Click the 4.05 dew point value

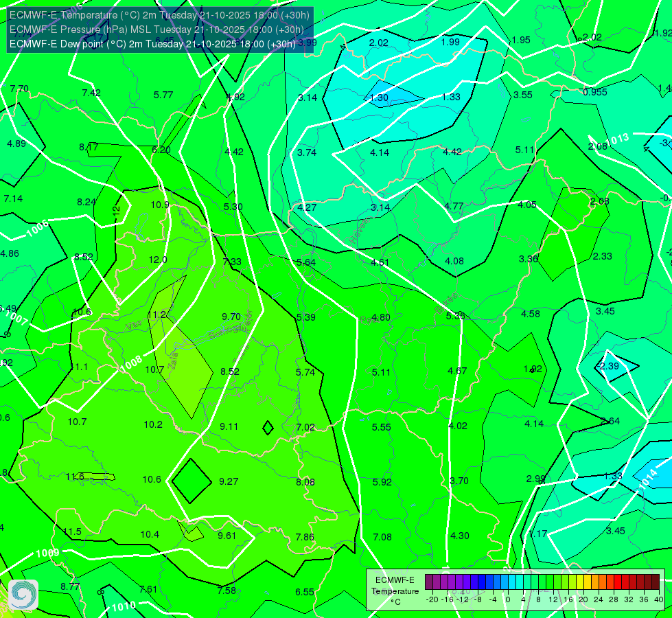526,205
